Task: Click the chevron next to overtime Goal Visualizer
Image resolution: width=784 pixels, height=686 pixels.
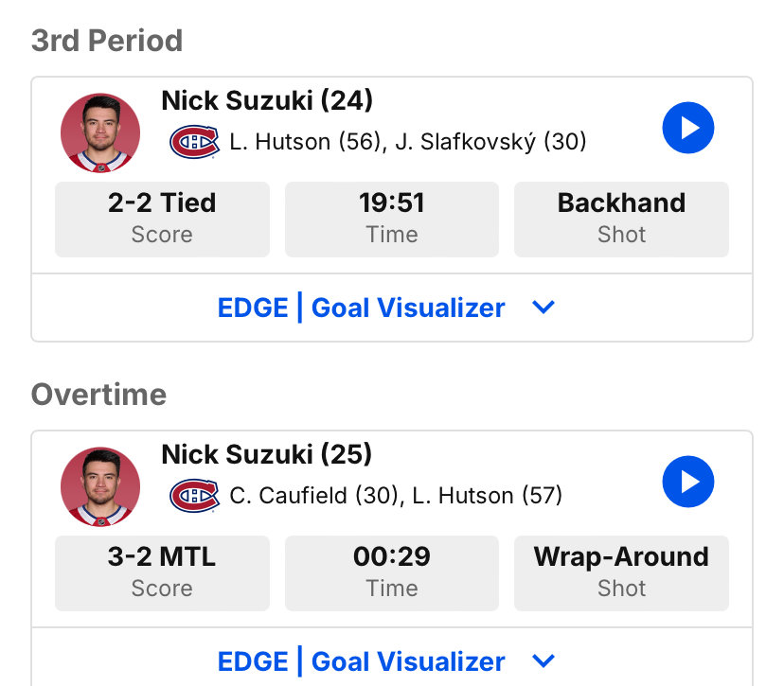Action: pos(543,661)
